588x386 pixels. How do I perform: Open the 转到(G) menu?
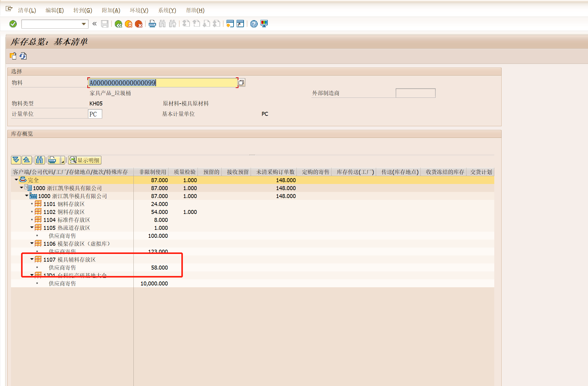82,10
